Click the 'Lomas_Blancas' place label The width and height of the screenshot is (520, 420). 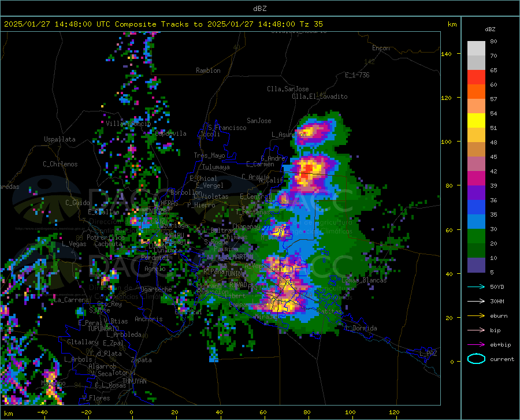(364, 280)
